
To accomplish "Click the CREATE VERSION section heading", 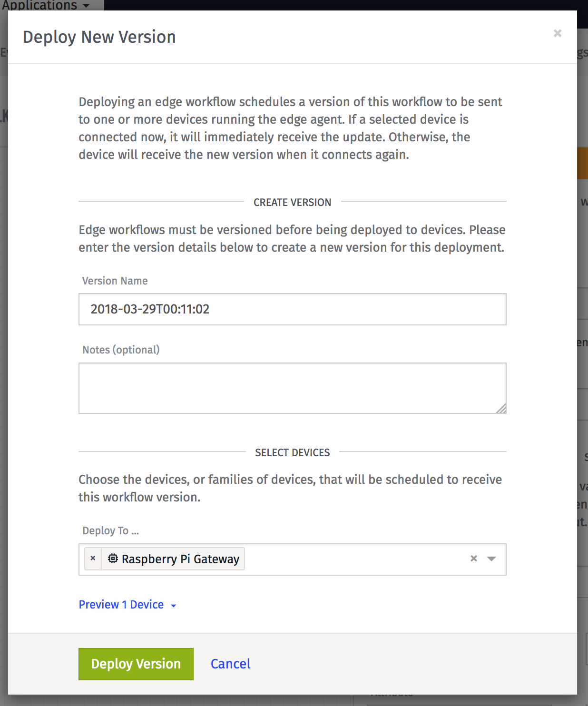I will (x=292, y=202).
